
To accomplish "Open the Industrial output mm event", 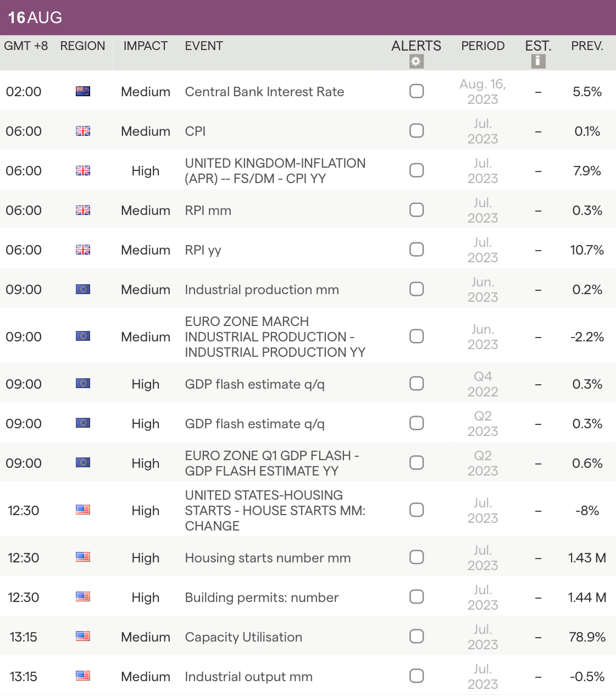I will (x=248, y=677).
